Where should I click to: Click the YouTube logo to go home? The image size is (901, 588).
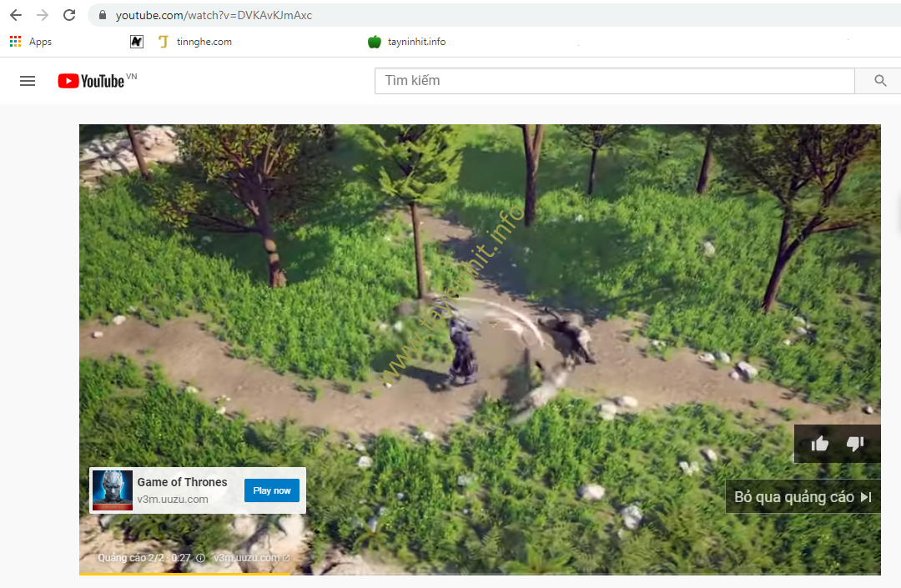(x=92, y=81)
